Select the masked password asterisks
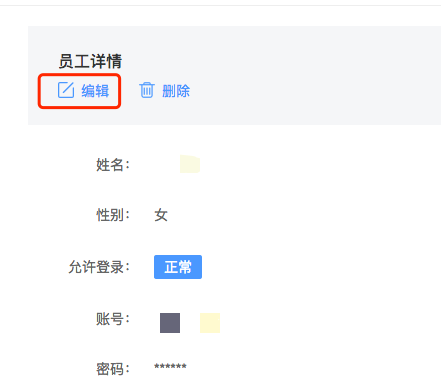Viewport: 441px width, 385px height. [170, 367]
